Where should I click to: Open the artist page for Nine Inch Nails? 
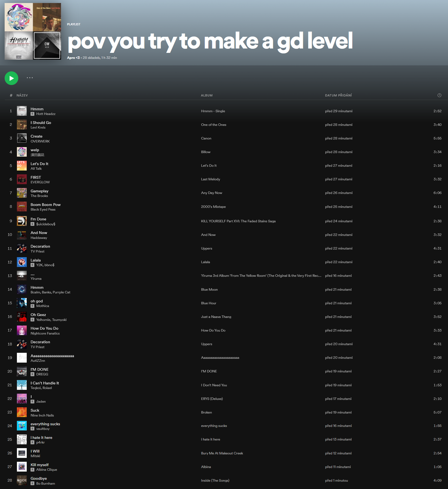pyautogui.click(x=42, y=415)
